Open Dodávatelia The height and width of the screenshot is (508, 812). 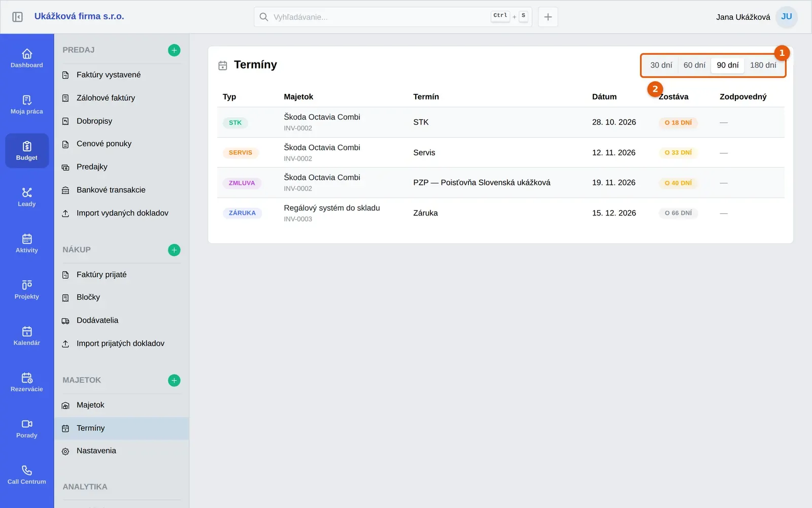(x=122, y=321)
